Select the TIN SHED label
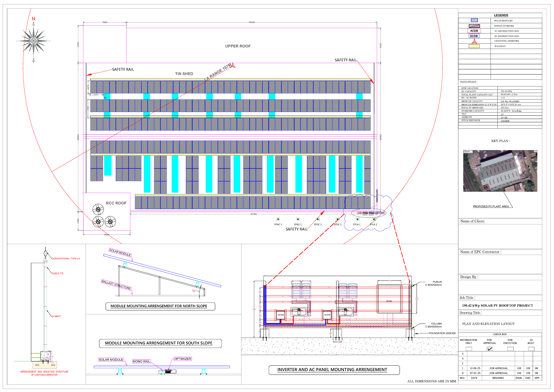The height and width of the screenshot is (392, 554). [x=184, y=74]
